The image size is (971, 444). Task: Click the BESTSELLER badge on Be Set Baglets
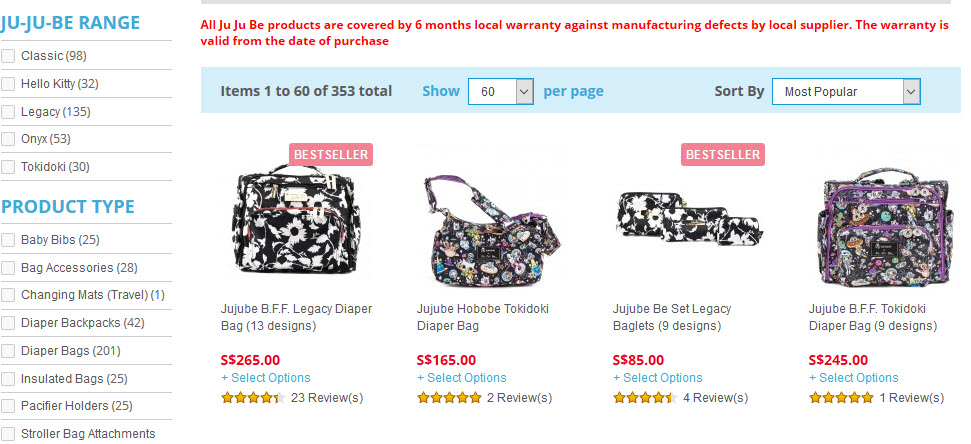point(723,154)
